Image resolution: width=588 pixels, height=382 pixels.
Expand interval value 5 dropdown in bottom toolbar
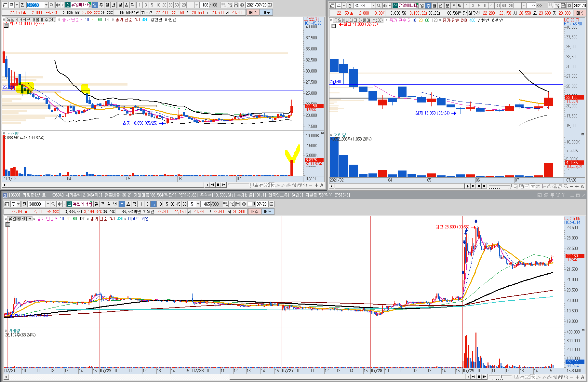point(198,204)
